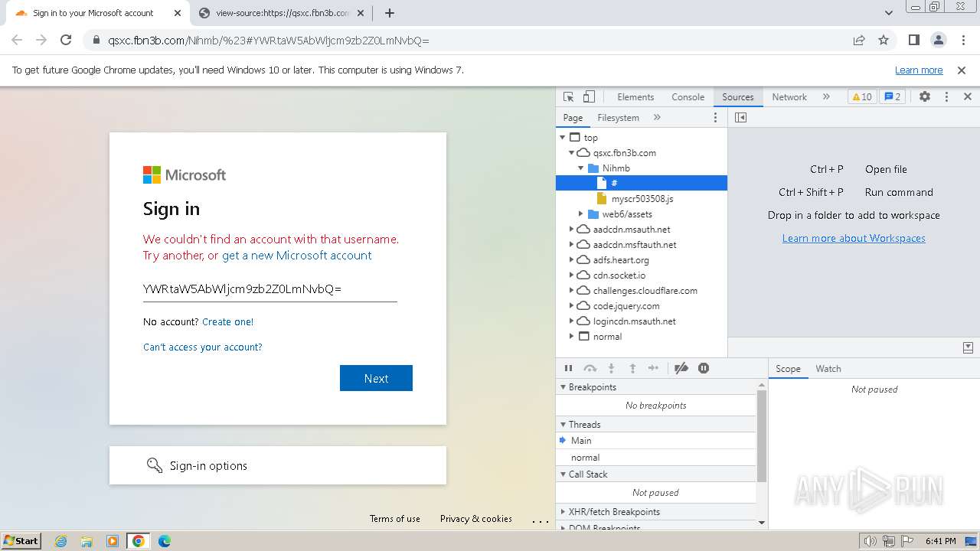Open the Watch pane tab

828,369
